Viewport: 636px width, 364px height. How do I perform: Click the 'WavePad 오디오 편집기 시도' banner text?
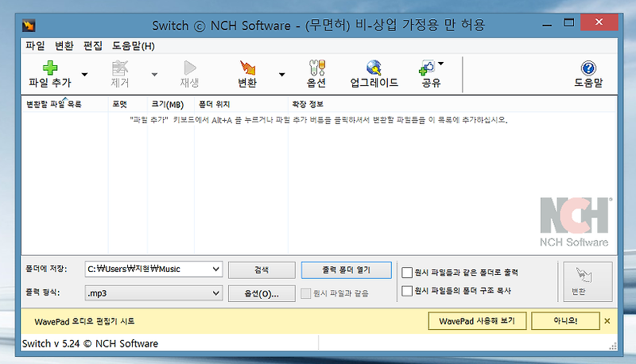click(84, 321)
